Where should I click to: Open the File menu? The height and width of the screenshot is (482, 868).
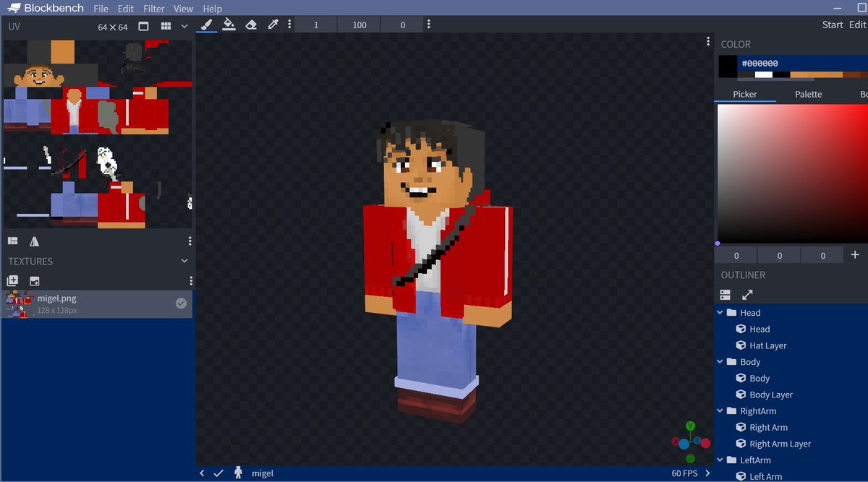(x=101, y=9)
